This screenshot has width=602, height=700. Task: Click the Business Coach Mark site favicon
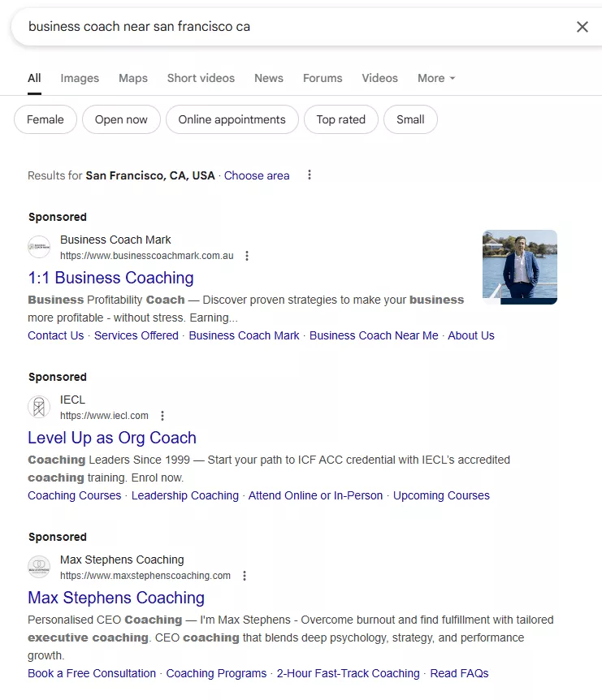[38, 246]
